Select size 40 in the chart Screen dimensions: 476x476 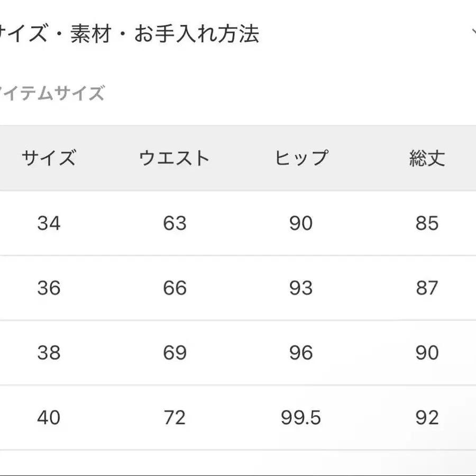pyautogui.click(x=49, y=417)
